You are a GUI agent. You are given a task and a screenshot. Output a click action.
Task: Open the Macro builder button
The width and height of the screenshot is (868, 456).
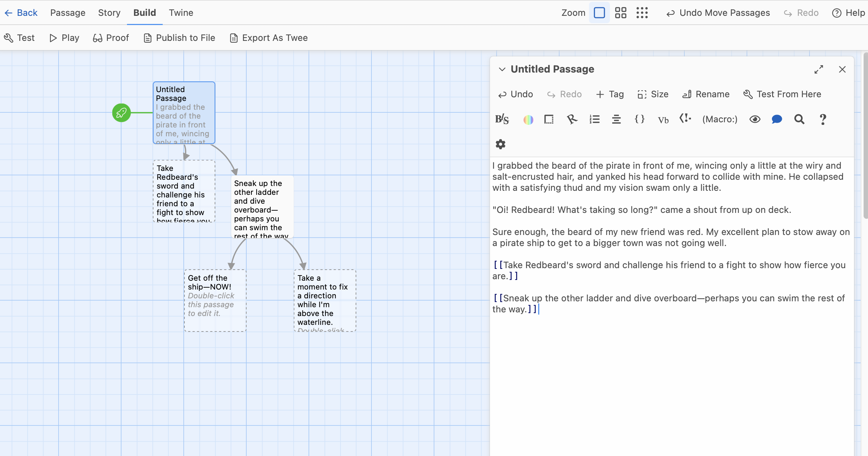click(720, 119)
